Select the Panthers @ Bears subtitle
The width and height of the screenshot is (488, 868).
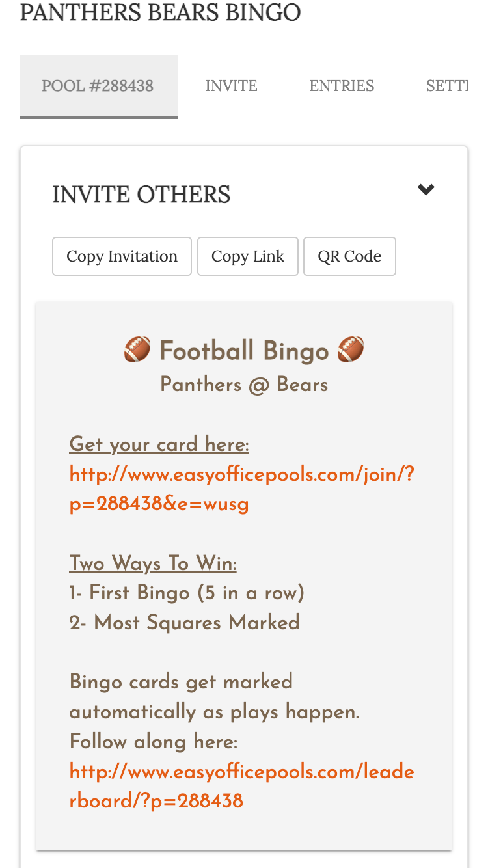click(244, 385)
